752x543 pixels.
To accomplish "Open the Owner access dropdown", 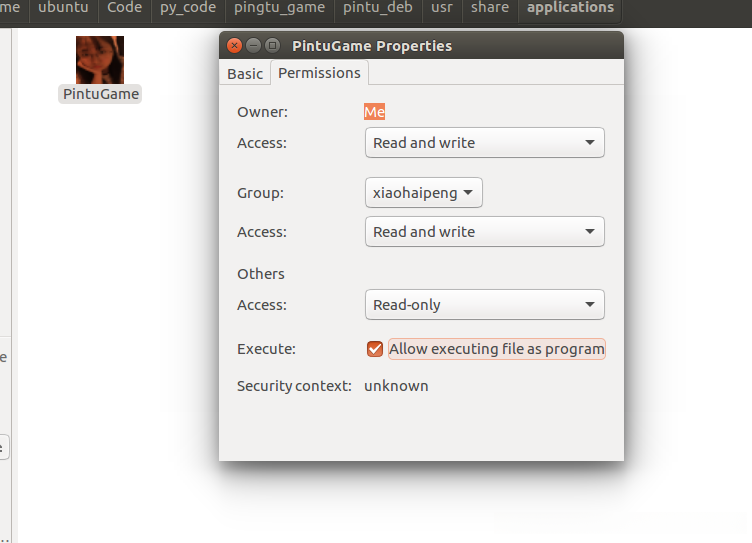I will click(484, 143).
